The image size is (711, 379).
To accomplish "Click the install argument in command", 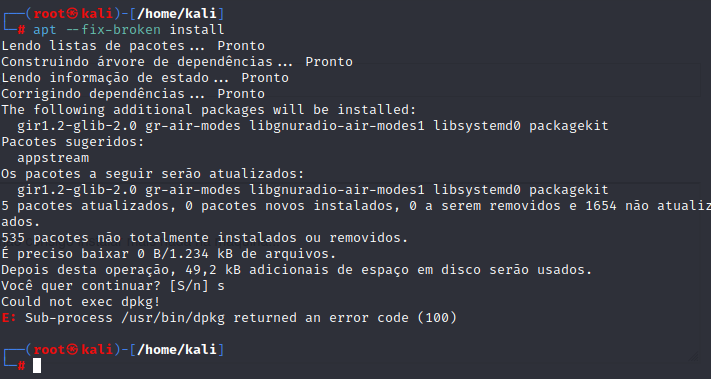I will coord(197,30).
